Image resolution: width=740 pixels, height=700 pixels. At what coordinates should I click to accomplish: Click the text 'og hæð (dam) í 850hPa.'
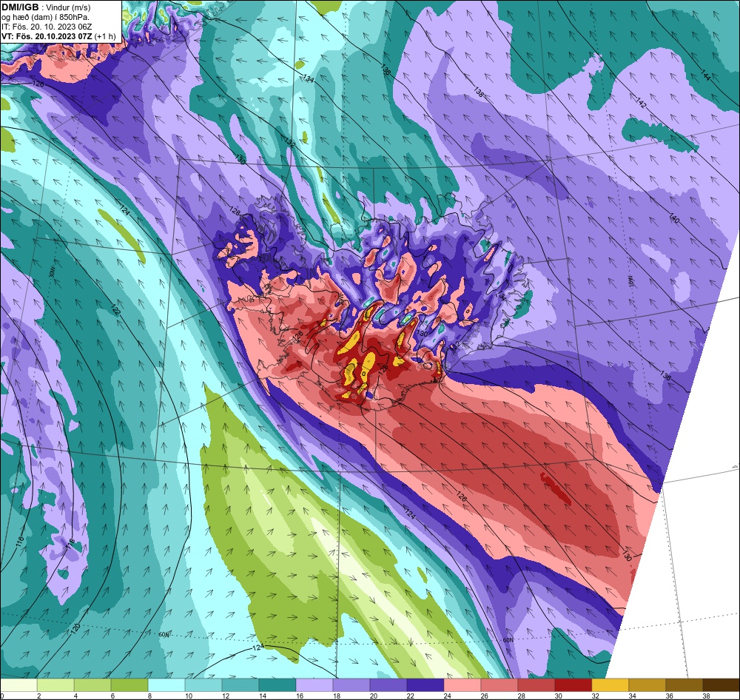click(45, 17)
